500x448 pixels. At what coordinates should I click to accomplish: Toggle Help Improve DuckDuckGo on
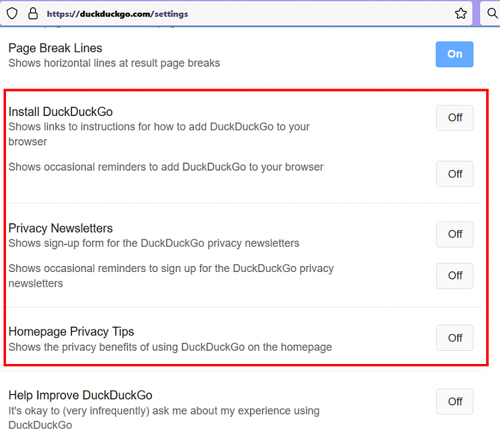click(x=455, y=401)
